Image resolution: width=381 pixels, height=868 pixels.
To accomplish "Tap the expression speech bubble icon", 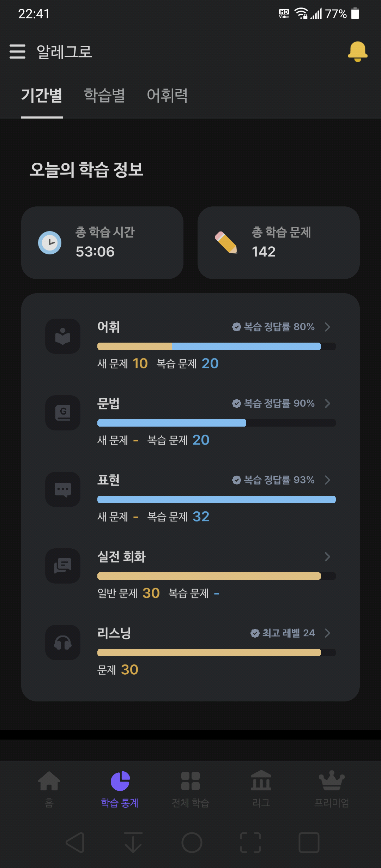I will [x=63, y=489].
